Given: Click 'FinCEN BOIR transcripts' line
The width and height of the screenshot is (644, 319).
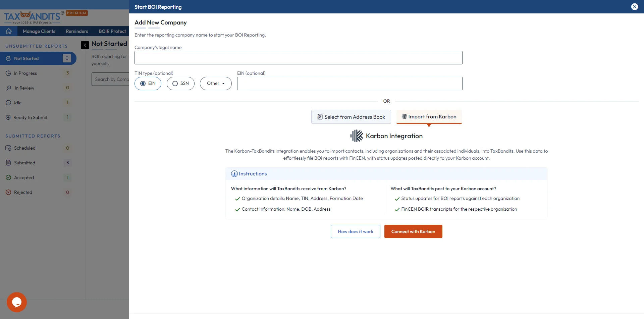Looking at the screenshot, I should [x=459, y=209].
